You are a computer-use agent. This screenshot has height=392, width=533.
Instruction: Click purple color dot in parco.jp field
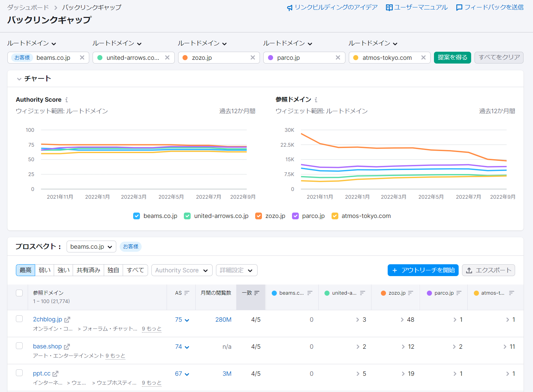point(270,58)
